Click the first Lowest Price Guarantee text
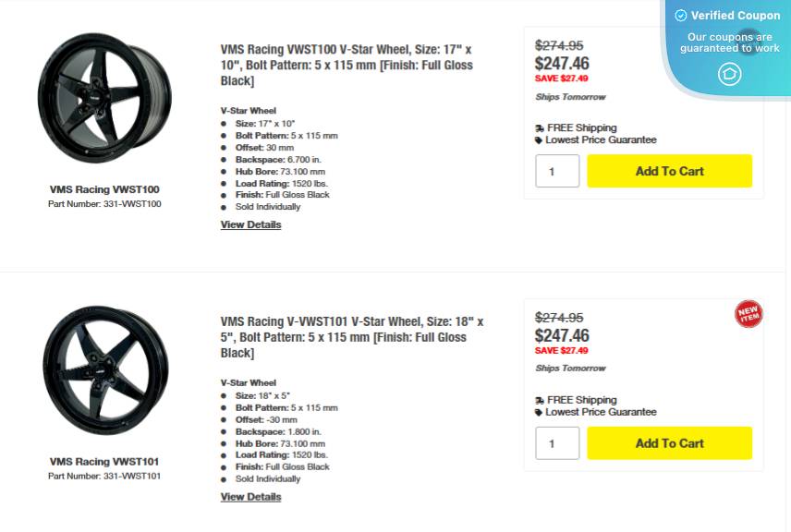 601,140
